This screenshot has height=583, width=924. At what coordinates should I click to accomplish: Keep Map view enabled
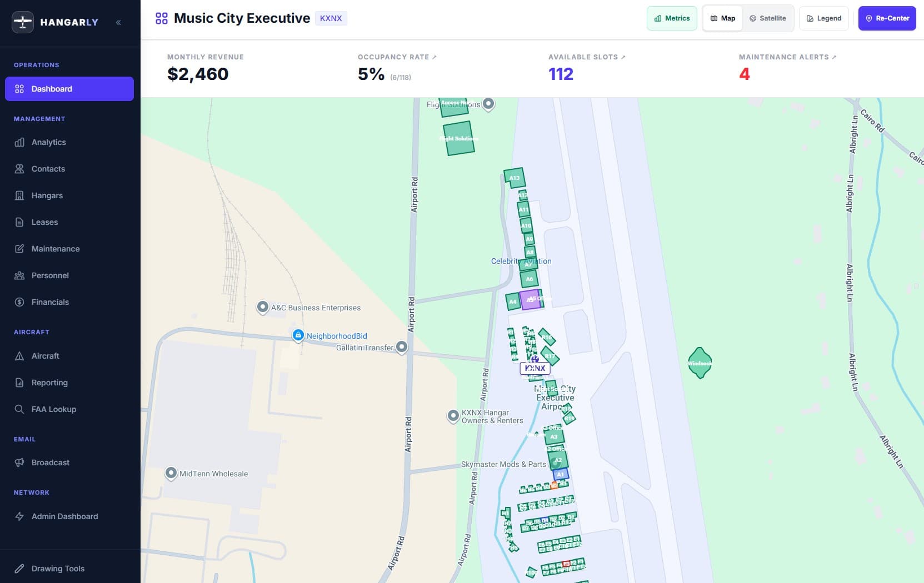pyautogui.click(x=722, y=18)
